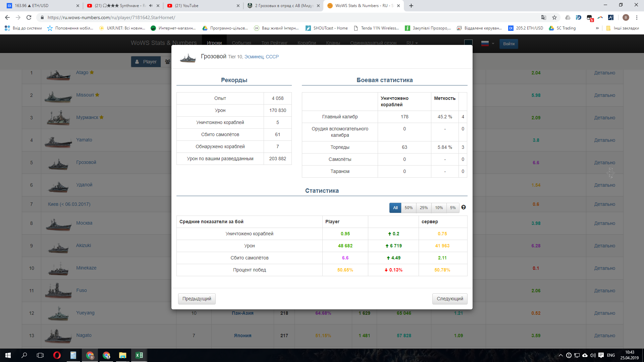644x362 pixels.
Task: Click the browser address bar
Action: click(x=288, y=17)
